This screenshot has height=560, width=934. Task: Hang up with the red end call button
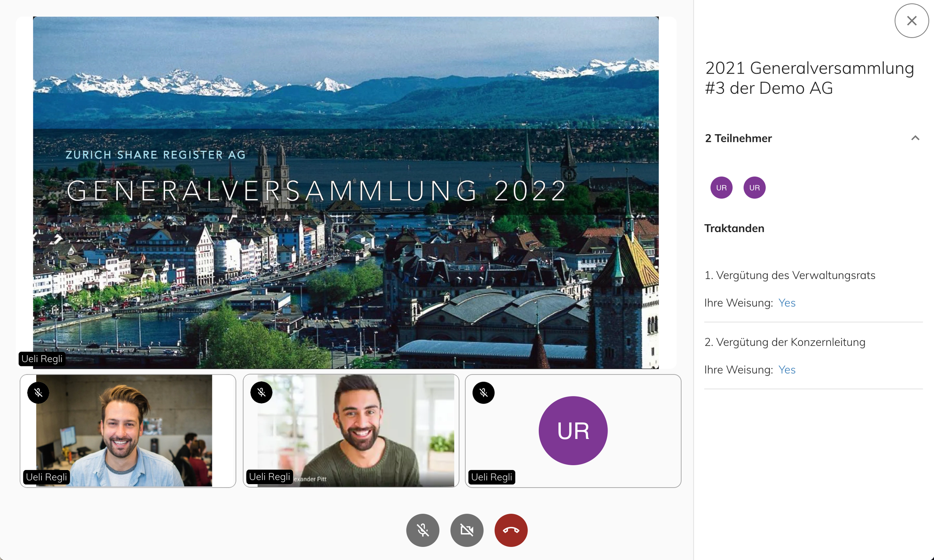[x=511, y=530]
